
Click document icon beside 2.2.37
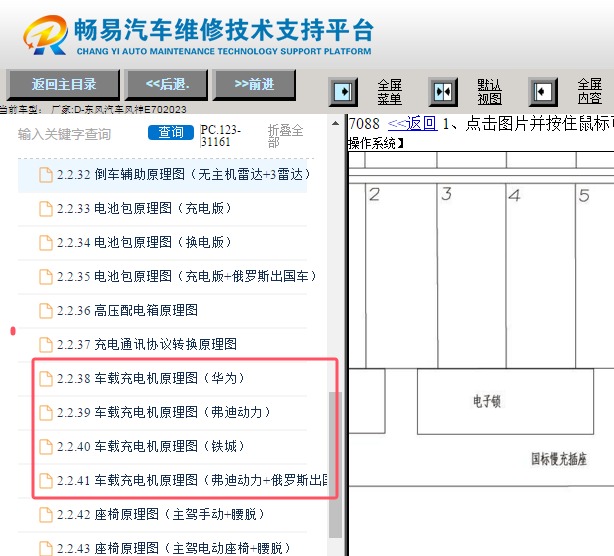pyautogui.click(x=46, y=345)
